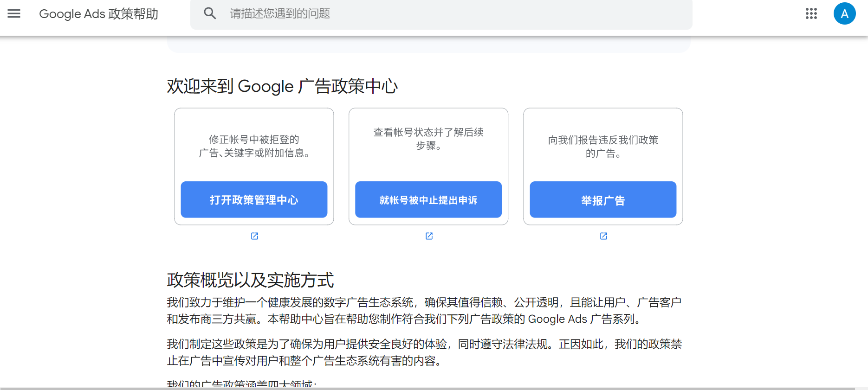Open the Google apps grid
Screen dimensions: 868x390
(811, 13)
